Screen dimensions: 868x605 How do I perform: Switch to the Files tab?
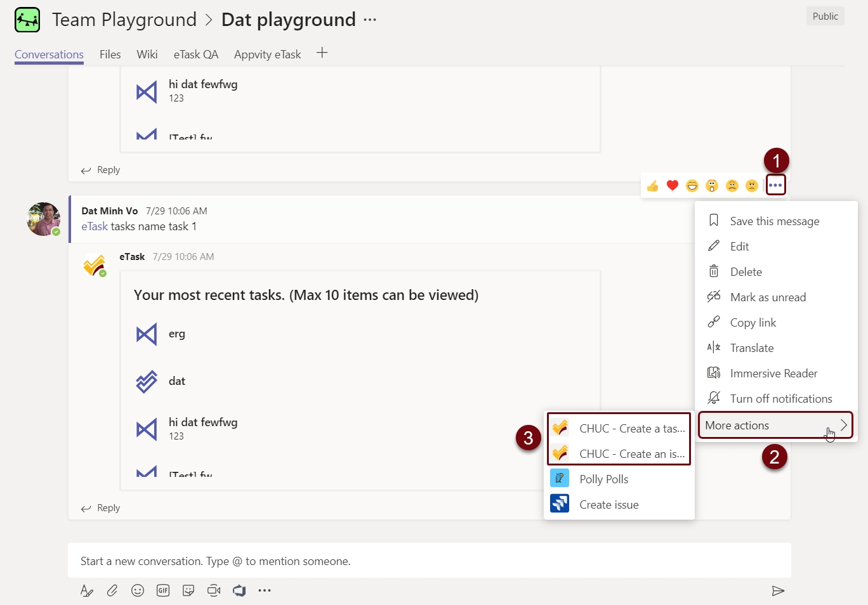pos(110,55)
